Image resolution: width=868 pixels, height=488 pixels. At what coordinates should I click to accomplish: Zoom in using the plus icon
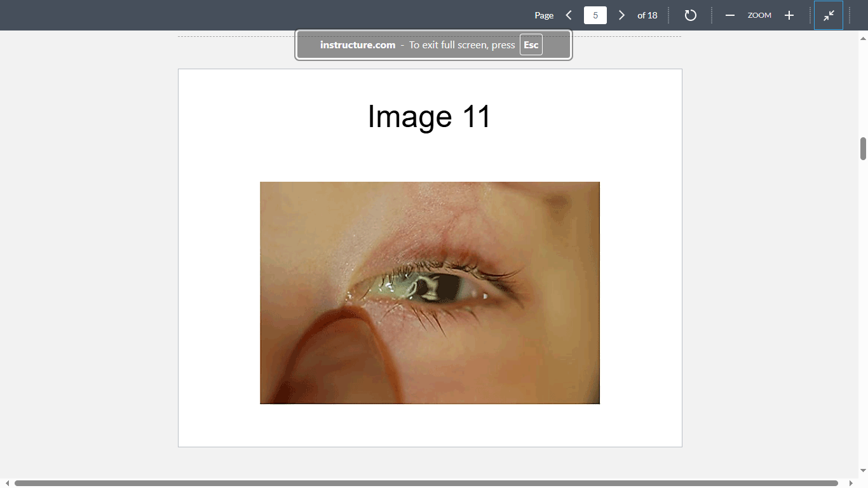tap(789, 15)
